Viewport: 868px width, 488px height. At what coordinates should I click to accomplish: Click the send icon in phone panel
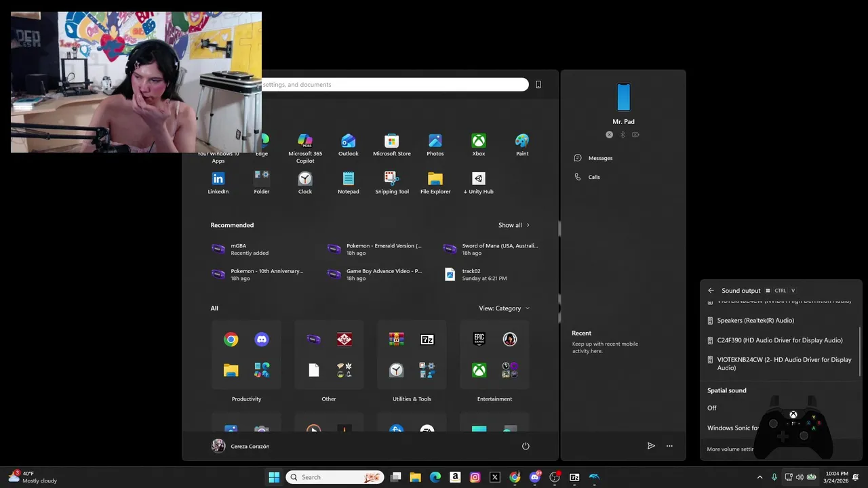coord(651,446)
